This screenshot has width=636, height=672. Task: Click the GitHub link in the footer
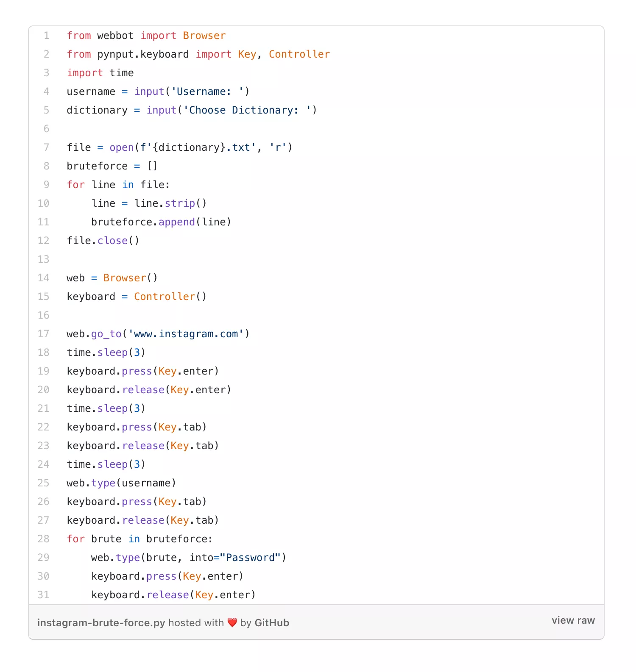coord(272,622)
